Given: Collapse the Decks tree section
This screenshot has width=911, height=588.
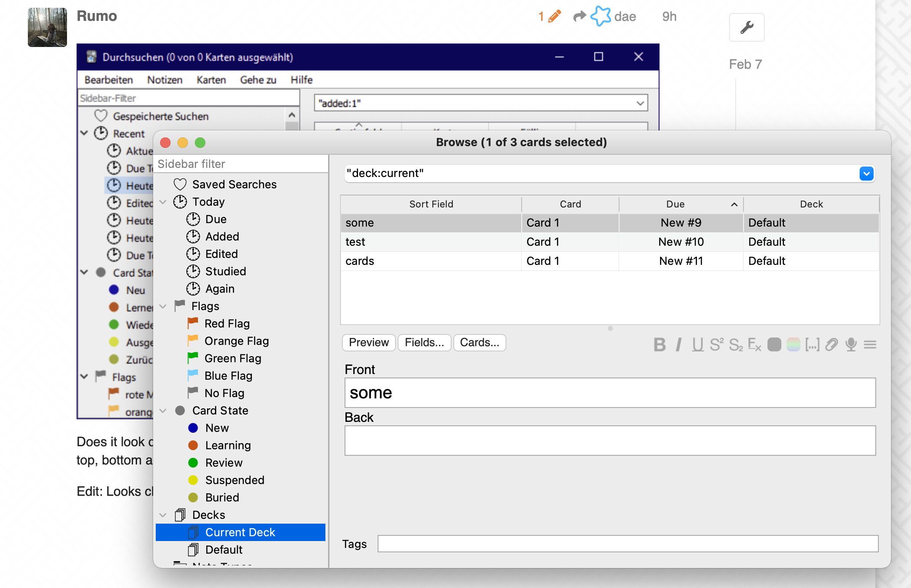Looking at the screenshot, I should point(163,515).
